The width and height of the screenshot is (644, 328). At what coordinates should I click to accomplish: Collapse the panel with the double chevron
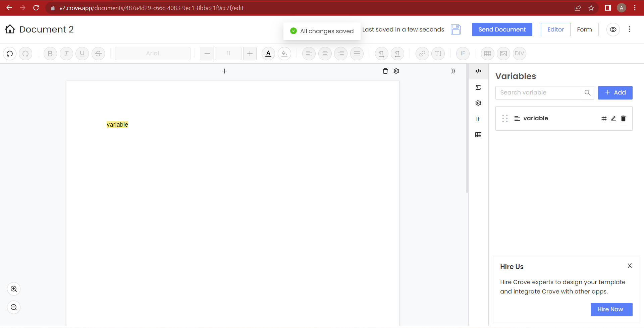tap(453, 71)
